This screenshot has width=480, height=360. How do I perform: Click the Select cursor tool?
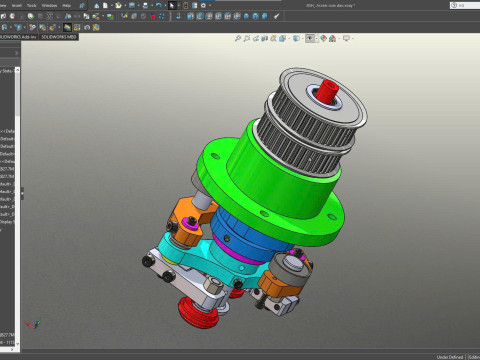(172, 6)
